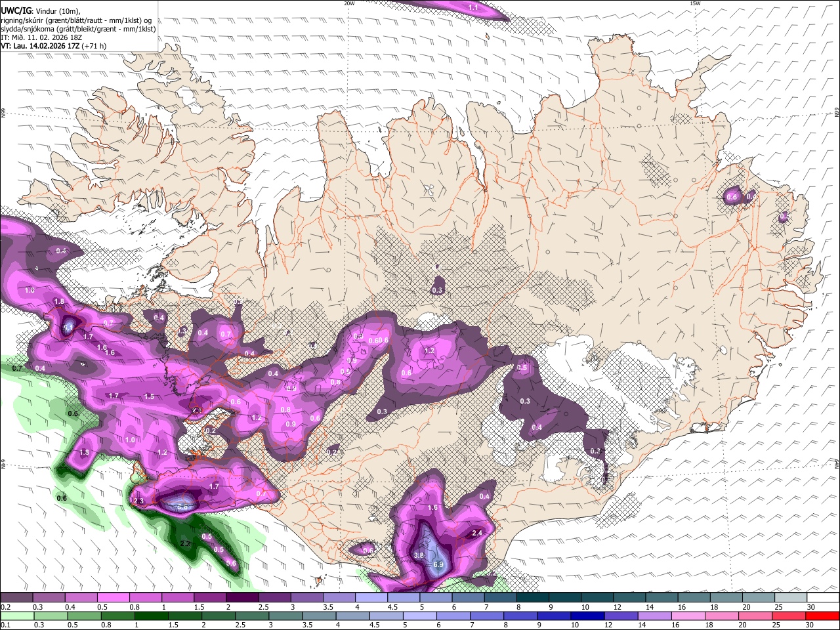The width and height of the screenshot is (840, 630).
Task: Click the '2.3' precipitation value on map
Action: (x=138, y=501)
